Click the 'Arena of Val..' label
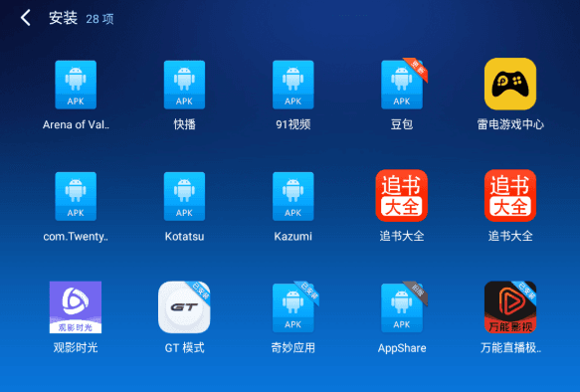Viewport: 580px width, 392px height. (x=76, y=124)
